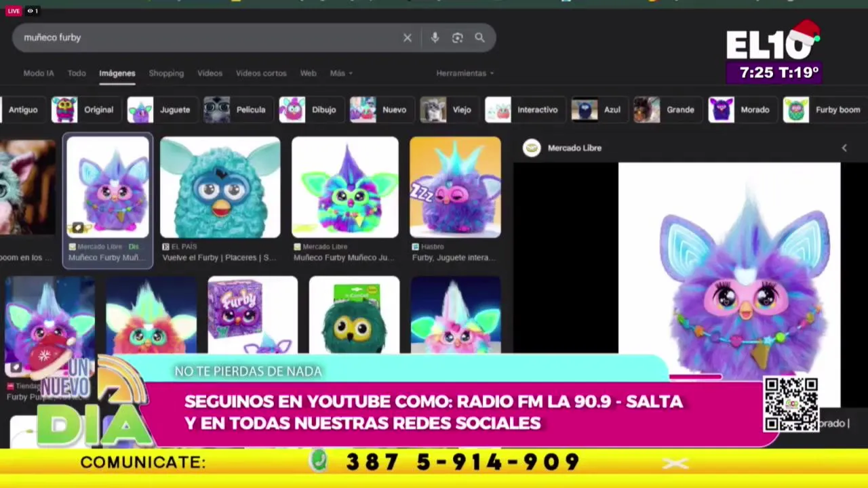This screenshot has height=488, width=868.
Task: Open the sleeping Furby Hasbro thumbnail
Action: pos(456,188)
